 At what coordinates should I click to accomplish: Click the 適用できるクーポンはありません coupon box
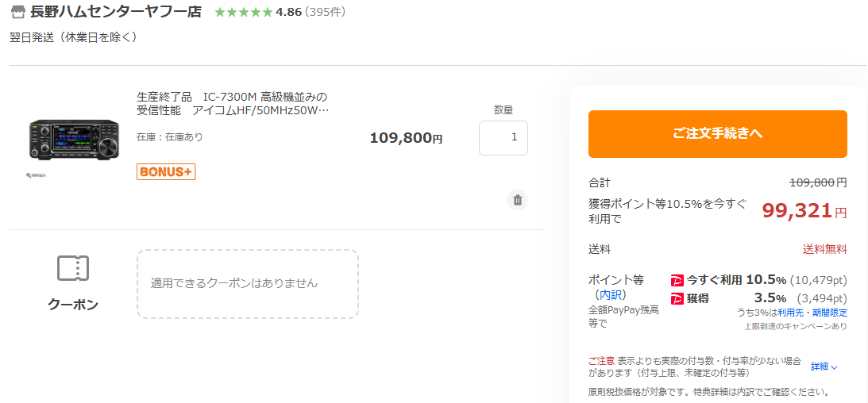click(247, 283)
